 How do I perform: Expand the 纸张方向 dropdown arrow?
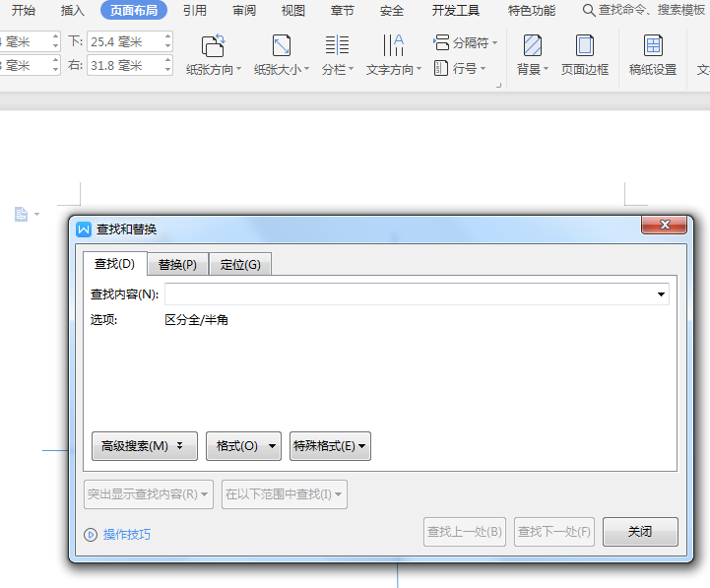(x=238, y=69)
